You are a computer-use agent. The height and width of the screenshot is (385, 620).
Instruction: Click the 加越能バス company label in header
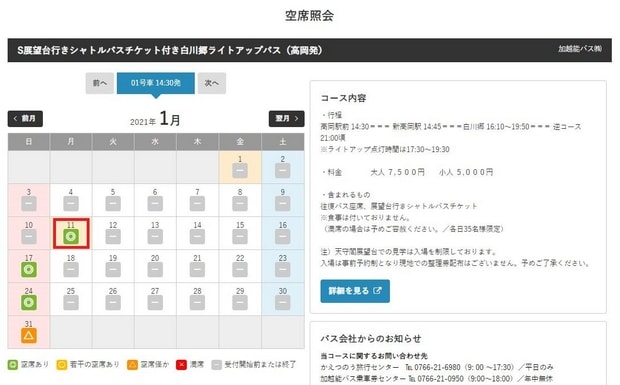580,49
